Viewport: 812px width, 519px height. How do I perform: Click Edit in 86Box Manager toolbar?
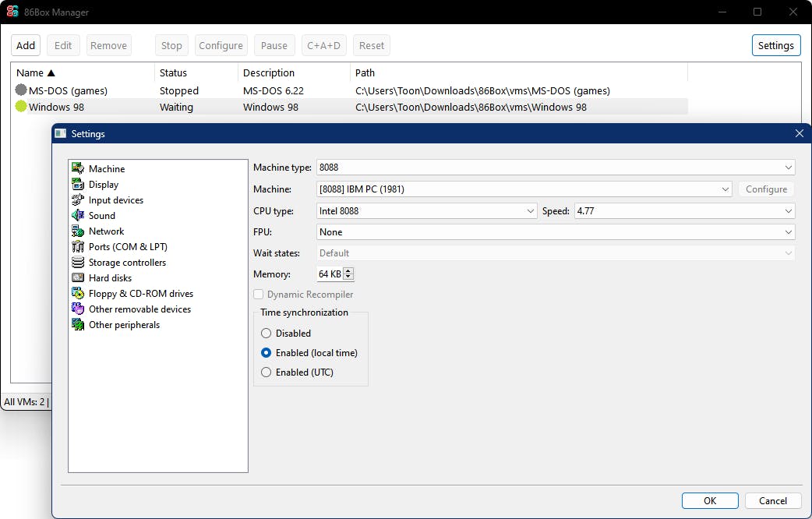63,45
